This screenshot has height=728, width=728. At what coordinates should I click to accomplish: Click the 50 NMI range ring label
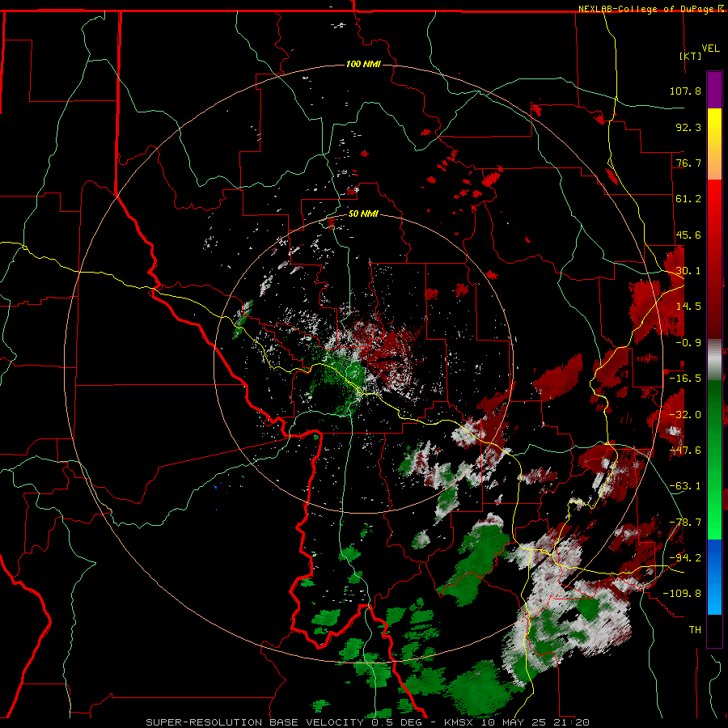tap(363, 214)
